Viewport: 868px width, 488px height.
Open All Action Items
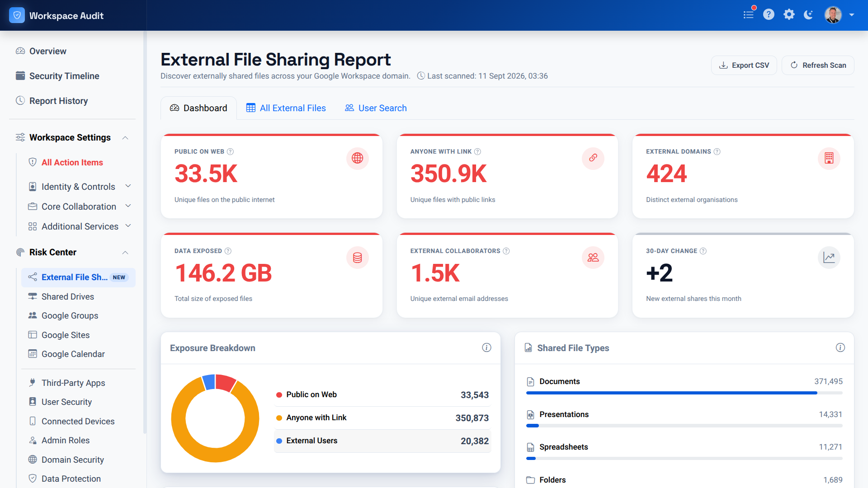pyautogui.click(x=72, y=162)
